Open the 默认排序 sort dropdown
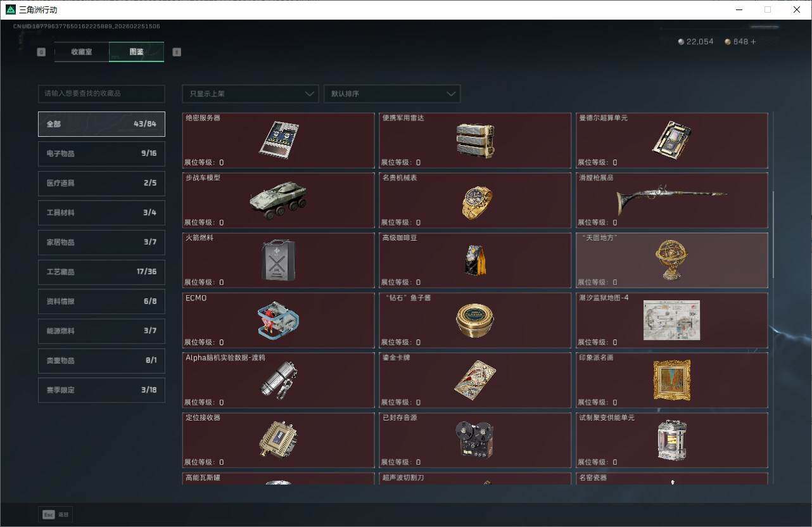 click(x=391, y=94)
